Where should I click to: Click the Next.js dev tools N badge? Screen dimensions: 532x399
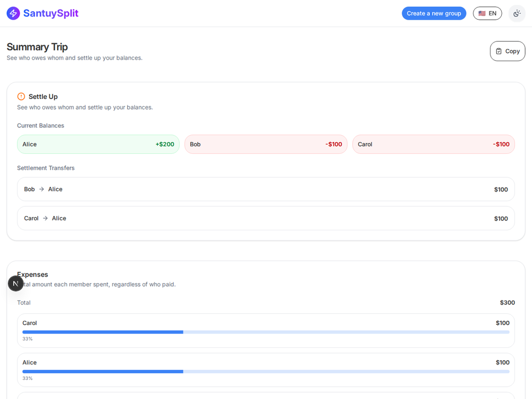(x=15, y=284)
